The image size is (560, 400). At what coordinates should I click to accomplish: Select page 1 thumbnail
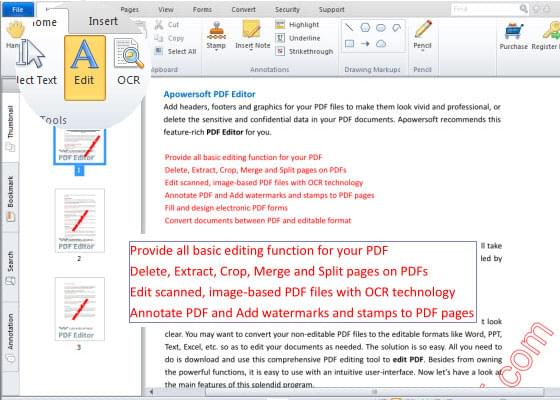(x=80, y=146)
